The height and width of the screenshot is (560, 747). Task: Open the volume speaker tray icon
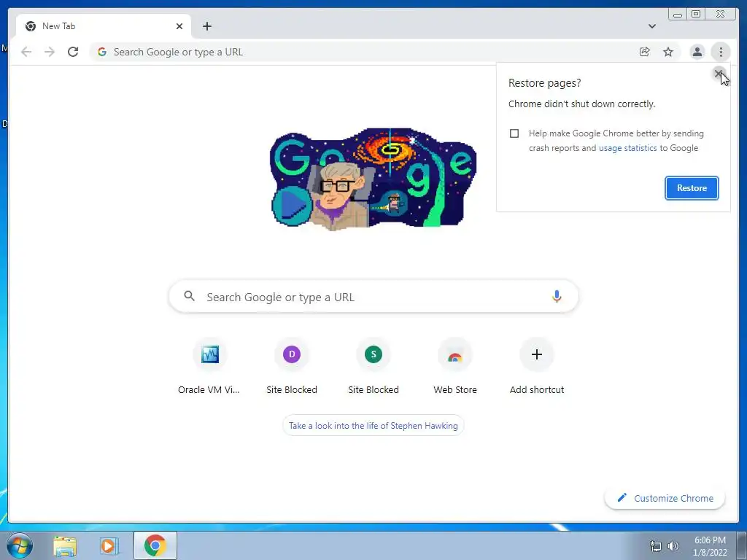(673, 546)
